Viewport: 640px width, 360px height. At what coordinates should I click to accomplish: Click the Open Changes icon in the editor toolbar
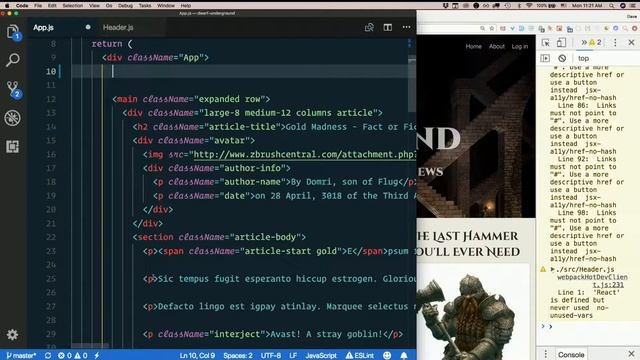[369, 27]
